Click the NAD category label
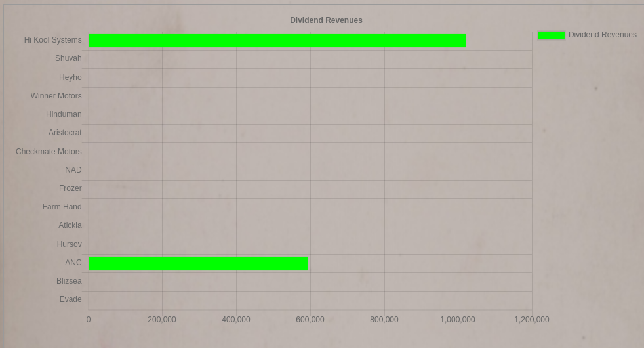 point(73,170)
